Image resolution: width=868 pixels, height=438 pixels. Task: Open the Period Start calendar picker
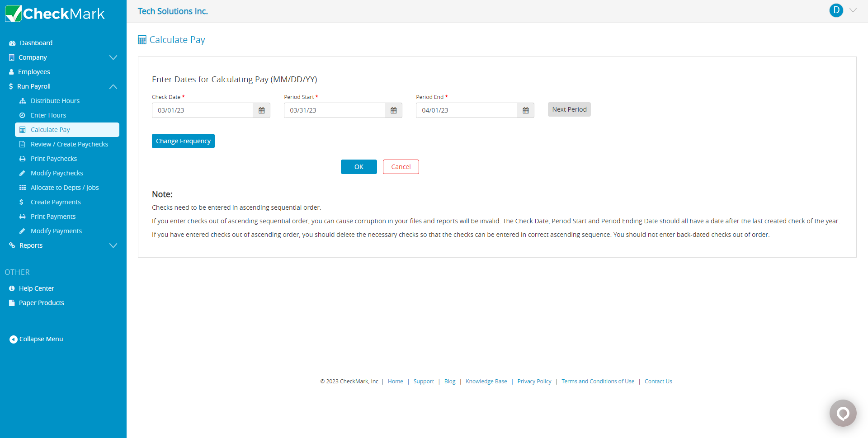click(393, 110)
